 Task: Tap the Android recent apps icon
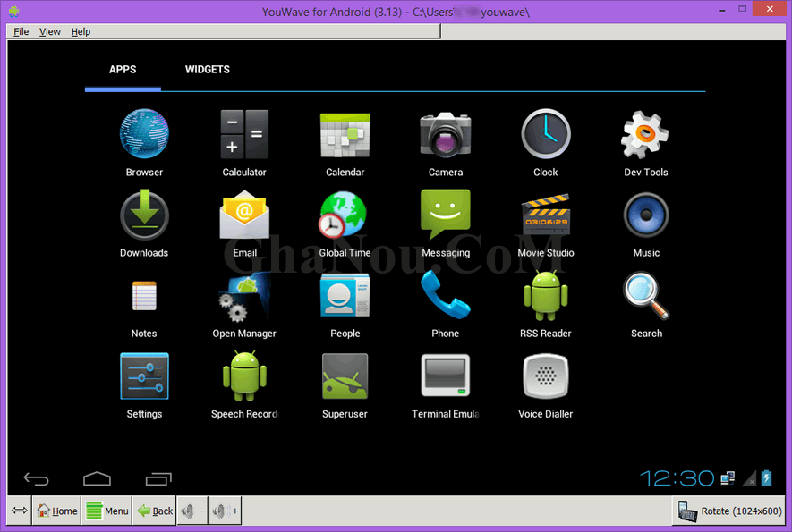point(158,478)
